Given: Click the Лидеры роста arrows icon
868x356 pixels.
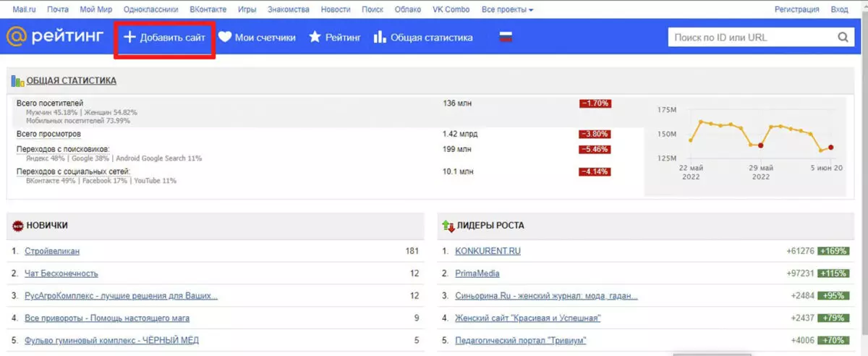Looking at the screenshot, I should pyautogui.click(x=448, y=226).
